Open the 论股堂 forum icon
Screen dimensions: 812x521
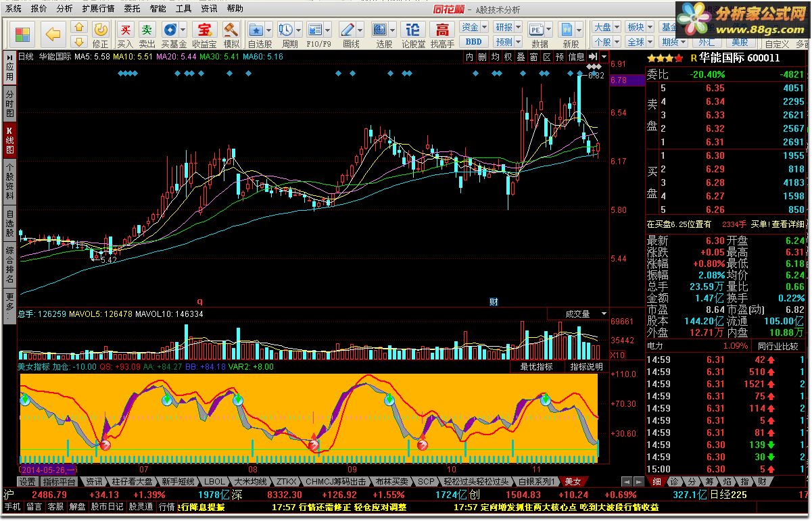pos(412,34)
